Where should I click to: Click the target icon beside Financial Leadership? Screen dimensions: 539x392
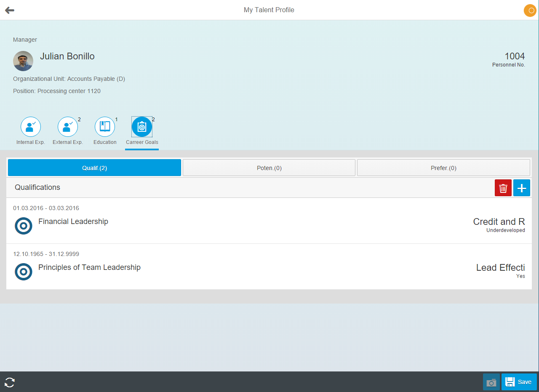(23, 226)
